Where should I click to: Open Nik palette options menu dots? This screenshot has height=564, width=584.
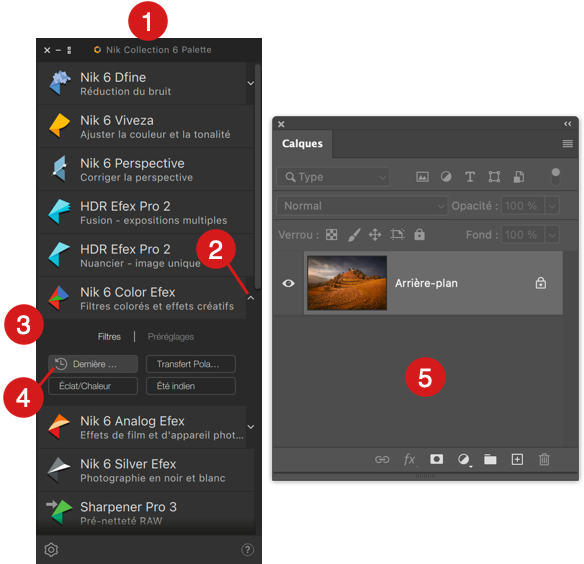(x=69, y=50)
